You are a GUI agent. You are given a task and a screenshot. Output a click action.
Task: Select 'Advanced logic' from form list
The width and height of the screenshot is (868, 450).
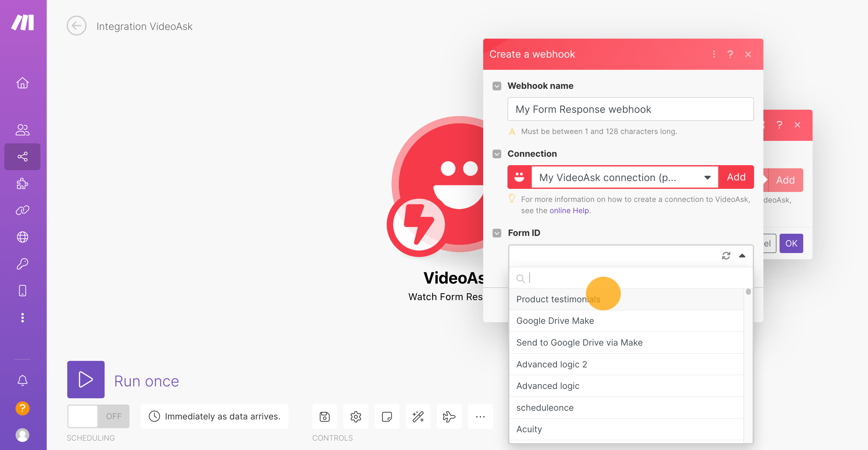548,385
